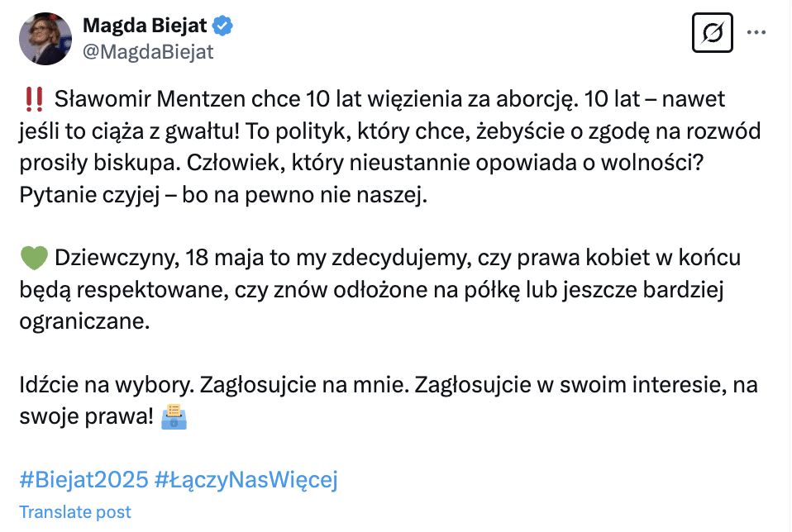The width and height of the screenshot is (792, 532).
Task: Click the blue verified badge
Action: 223,26
